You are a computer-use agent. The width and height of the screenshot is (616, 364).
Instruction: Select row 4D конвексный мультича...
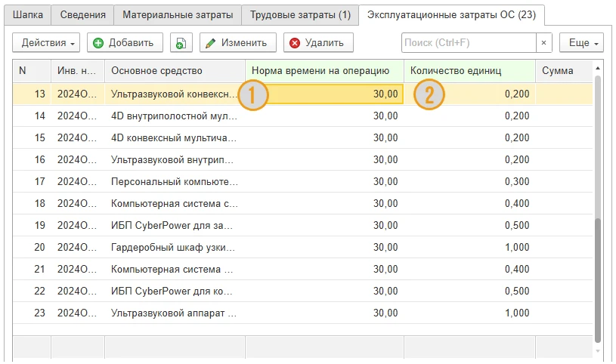[302, 138]
